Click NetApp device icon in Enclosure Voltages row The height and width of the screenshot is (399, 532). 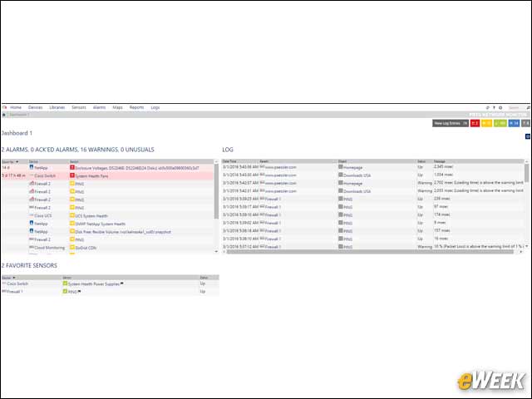(32, 167)
